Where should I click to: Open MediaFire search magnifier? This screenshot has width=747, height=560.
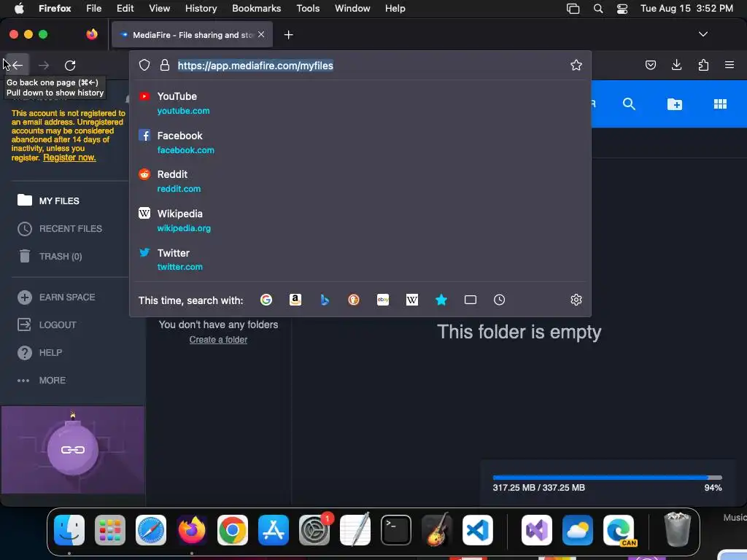pyautogui.click(x=629, y=104)
